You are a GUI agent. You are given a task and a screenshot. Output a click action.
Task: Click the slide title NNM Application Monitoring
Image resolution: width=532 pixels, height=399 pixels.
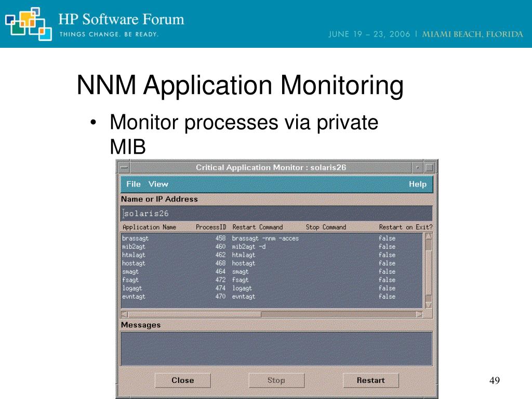240,86
